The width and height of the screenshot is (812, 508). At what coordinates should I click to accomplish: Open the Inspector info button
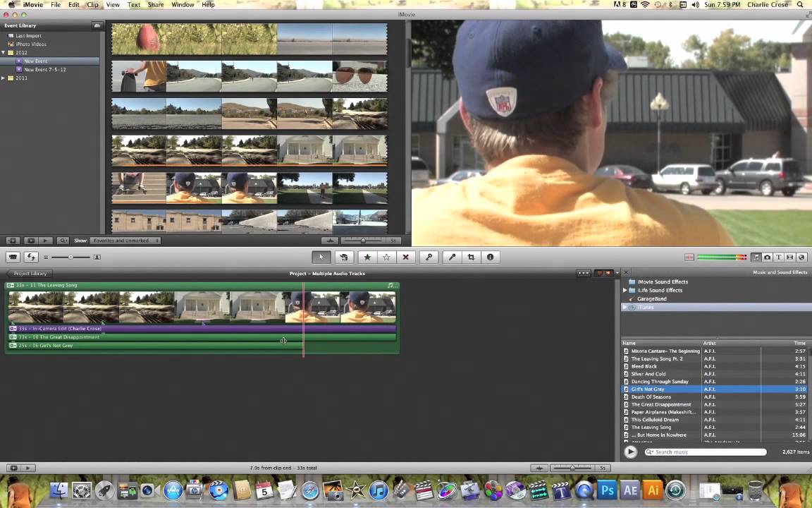pyautogui.click(x=490, y=257)
